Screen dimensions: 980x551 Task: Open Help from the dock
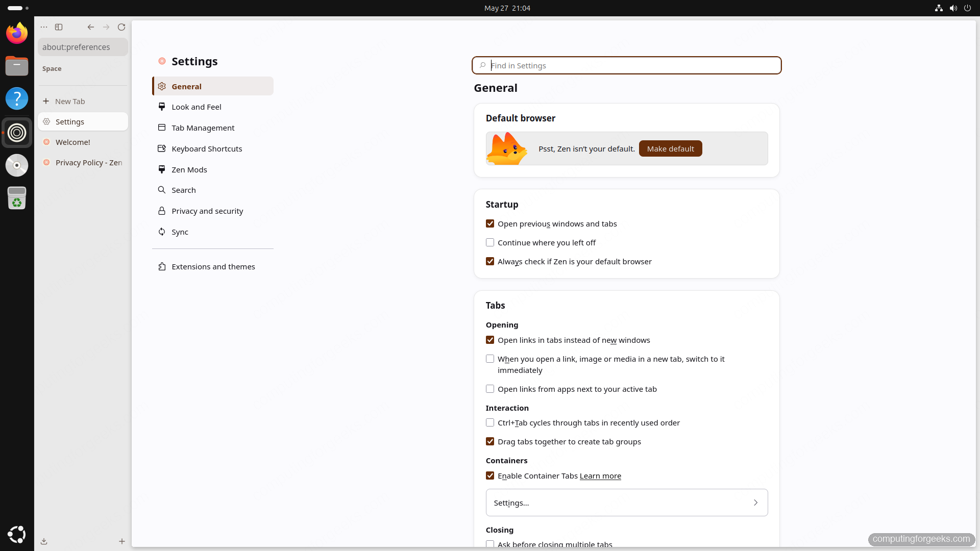[x=17, y=98]
